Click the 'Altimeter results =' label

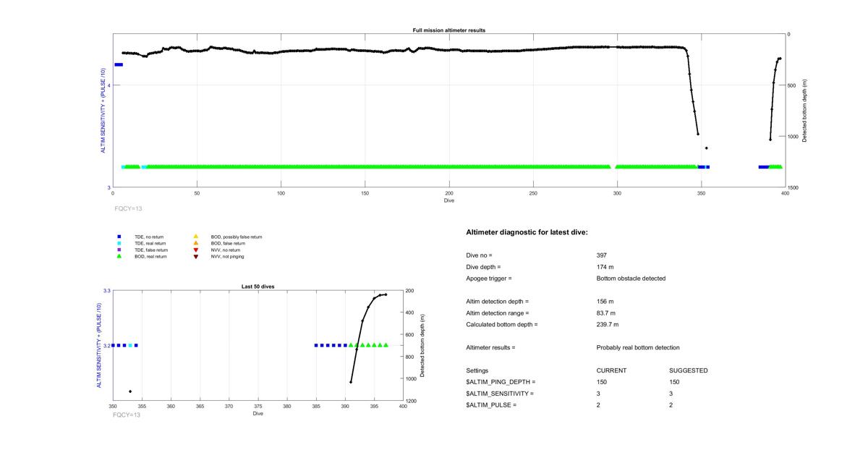pos(491,348)
